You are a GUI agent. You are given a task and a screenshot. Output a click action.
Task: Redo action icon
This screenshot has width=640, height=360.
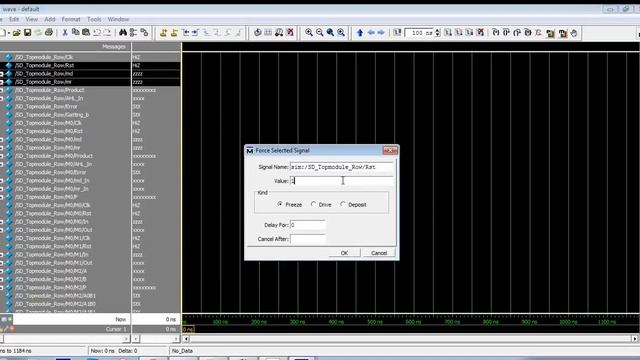tap(107, 33)
